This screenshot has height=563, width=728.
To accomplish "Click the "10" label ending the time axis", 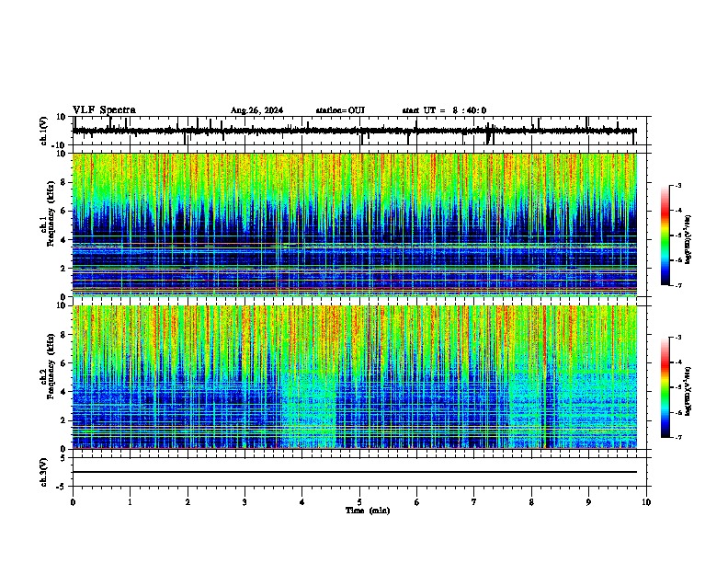I will [x=646, y=502].
